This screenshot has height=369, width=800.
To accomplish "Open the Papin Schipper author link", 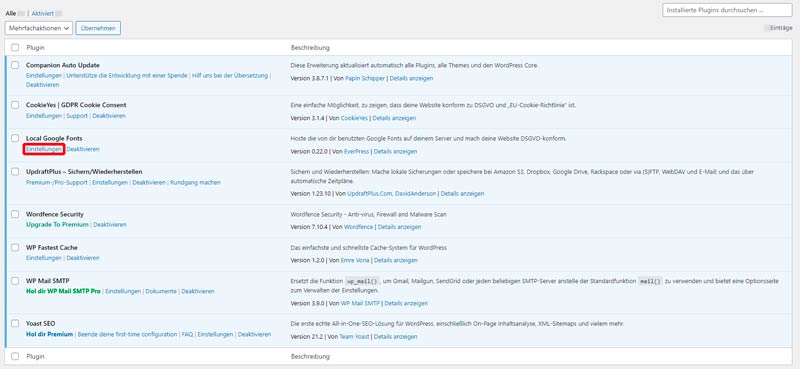I will point(364,79).
